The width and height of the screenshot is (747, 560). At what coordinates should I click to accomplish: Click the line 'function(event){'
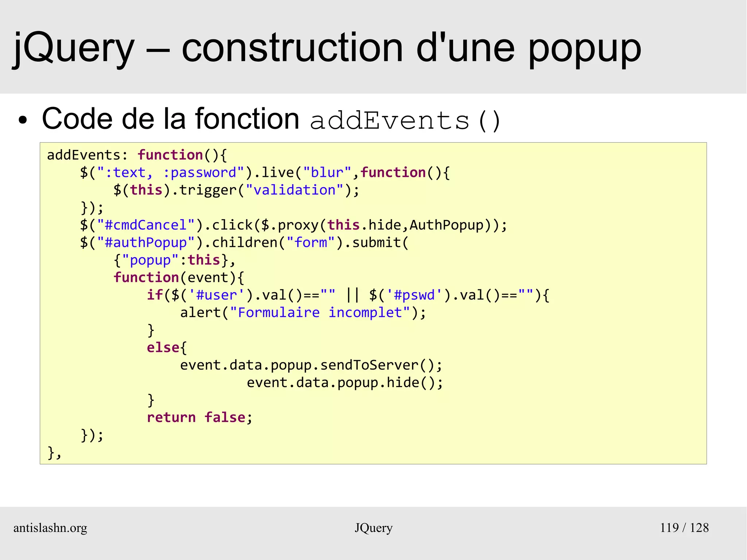click(x=179, y=278)
